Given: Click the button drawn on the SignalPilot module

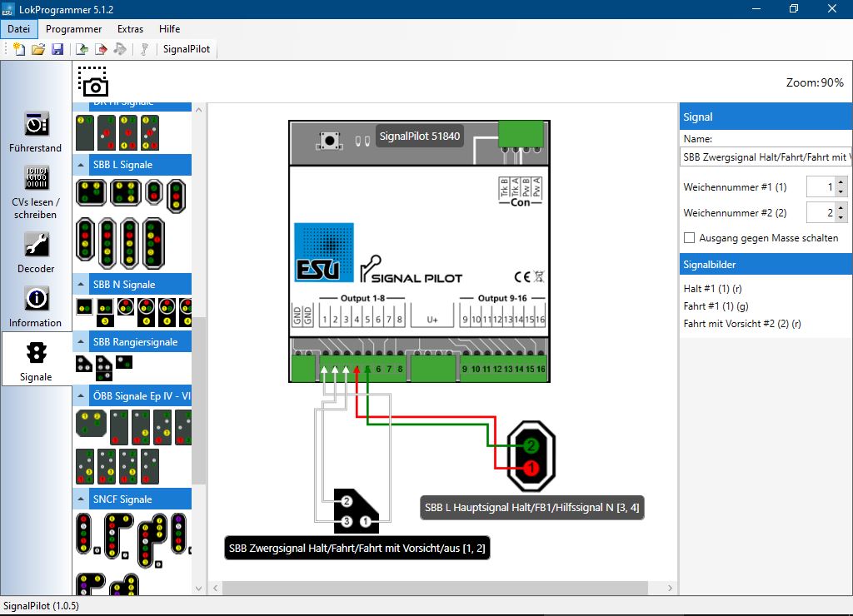Looking at the screenshot, I should click(x=329, y=141).
